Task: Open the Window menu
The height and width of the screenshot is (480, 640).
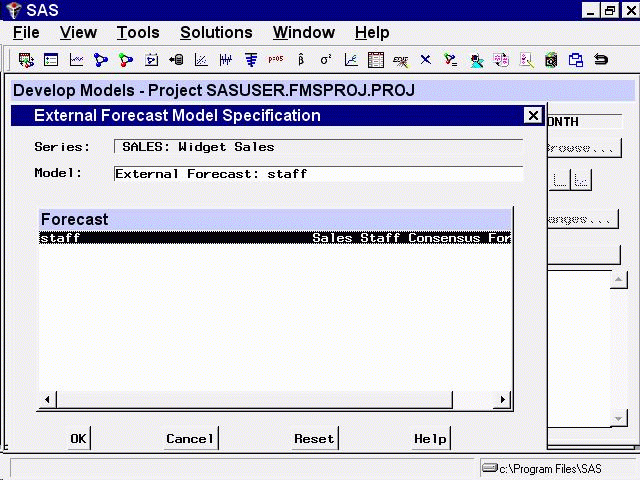Action: pos(304,33)
